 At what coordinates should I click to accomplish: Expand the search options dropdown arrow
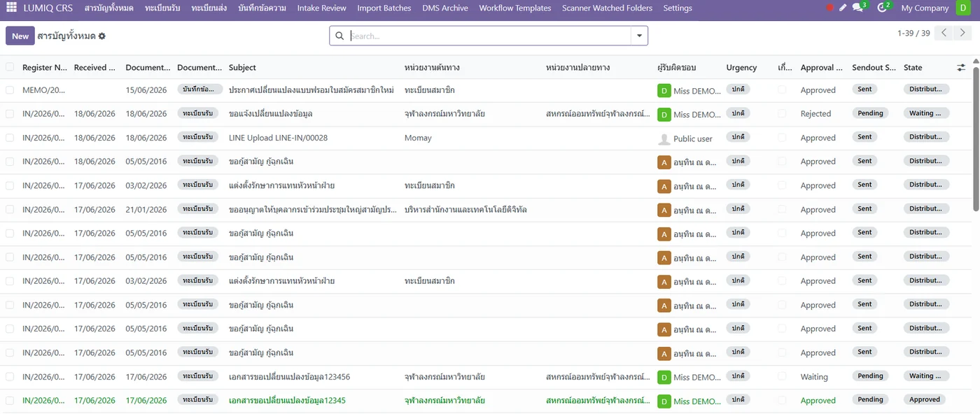(x=639, y=36)
